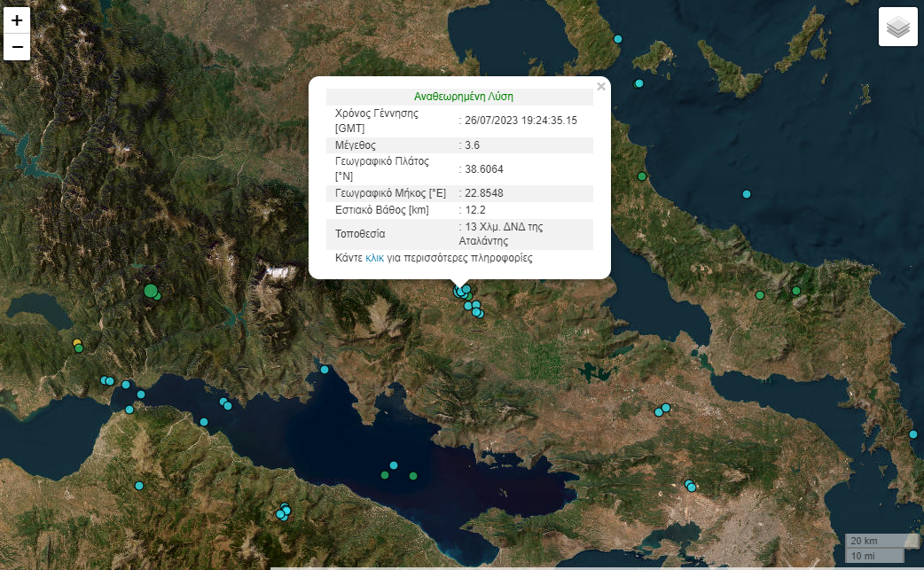Viewport: 924px width, 570px height.
Task: Click the longitude value 22.8548
Action: point(484,193)
